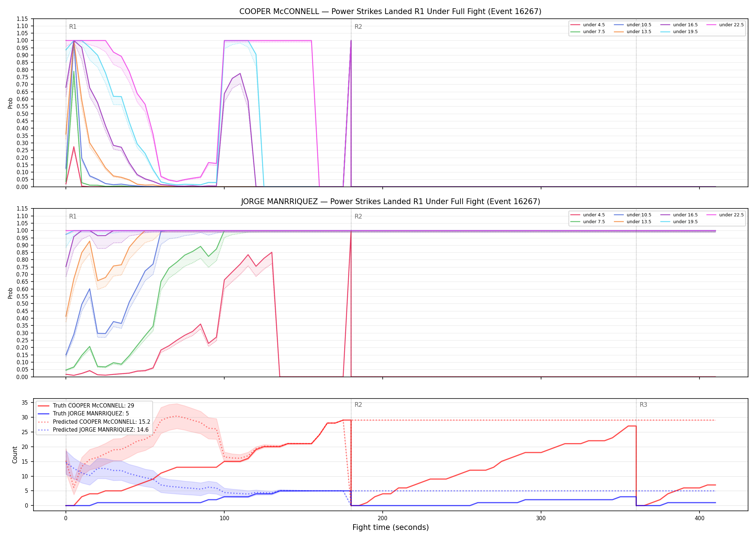This screenshot has height=540, width=756.
Task: Select 'under 16.5' legend entry in McConnell chart
Action: click(679, 25)
